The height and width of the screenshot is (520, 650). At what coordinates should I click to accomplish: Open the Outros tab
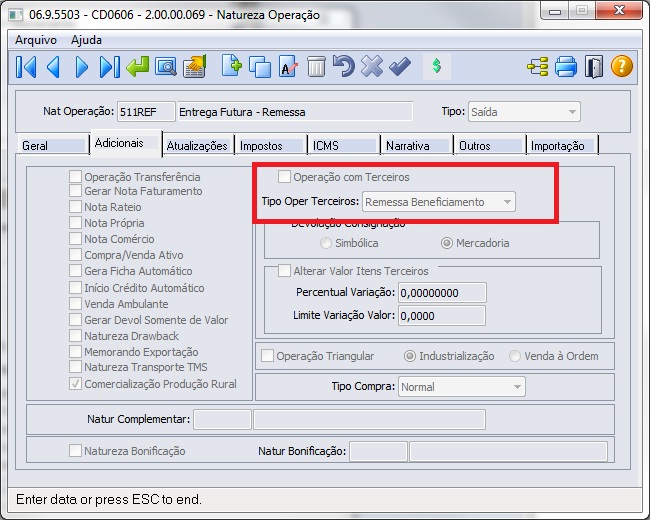490,146
